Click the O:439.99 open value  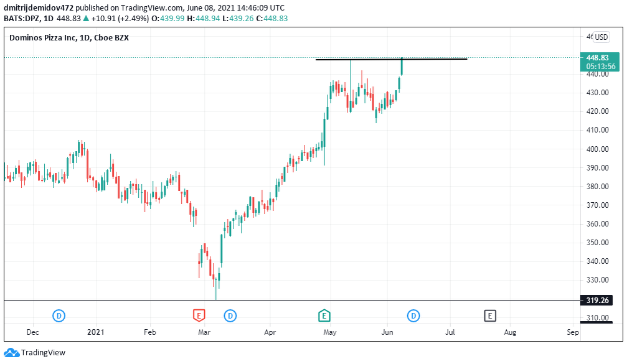[168, 19]
